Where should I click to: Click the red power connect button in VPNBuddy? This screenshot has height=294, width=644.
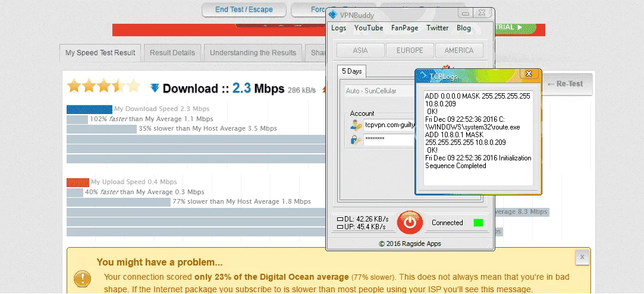point(410,223)
